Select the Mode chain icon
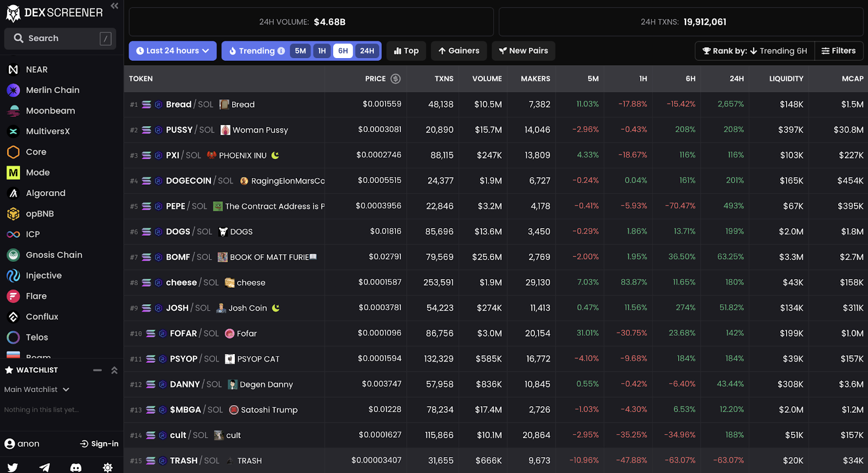This screenshot has height=473, width=868. coord(14,173)
